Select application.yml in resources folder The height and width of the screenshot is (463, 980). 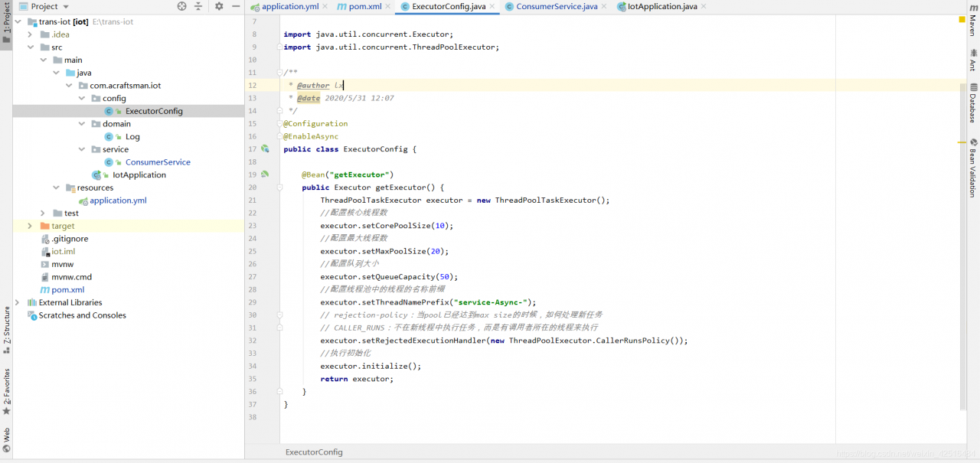(117, 201)
